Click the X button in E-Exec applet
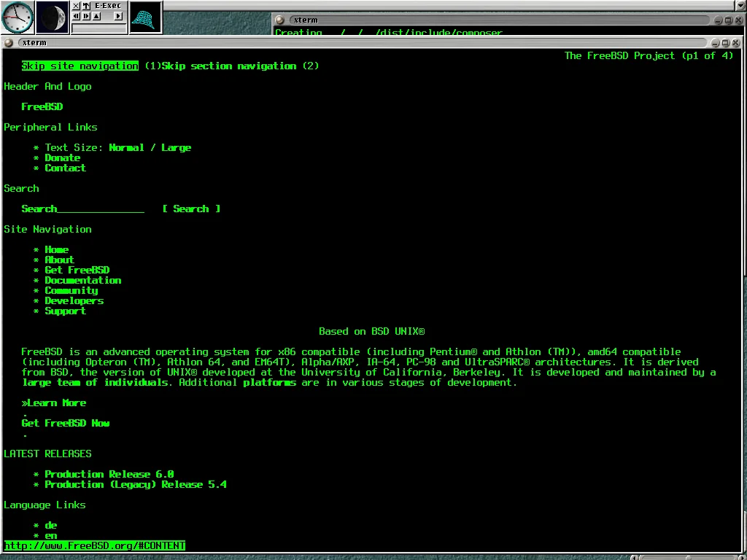The width and height of the screenshot is (747, 560). [76, 6]
